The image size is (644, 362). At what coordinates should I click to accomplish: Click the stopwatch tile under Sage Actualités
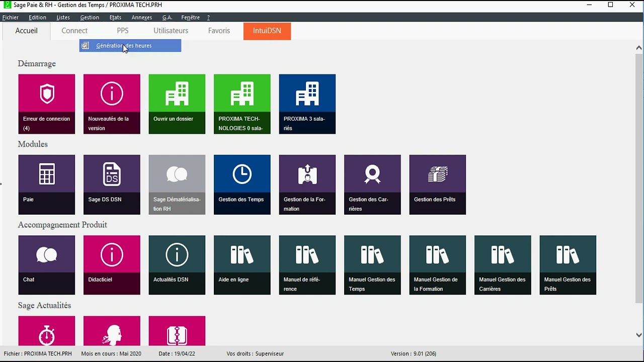tap(46, 331)
